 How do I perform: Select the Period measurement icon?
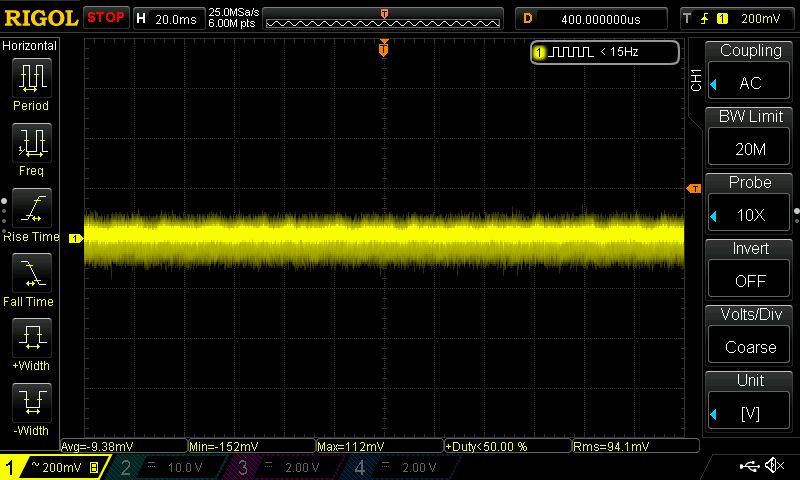click(32, 78)
